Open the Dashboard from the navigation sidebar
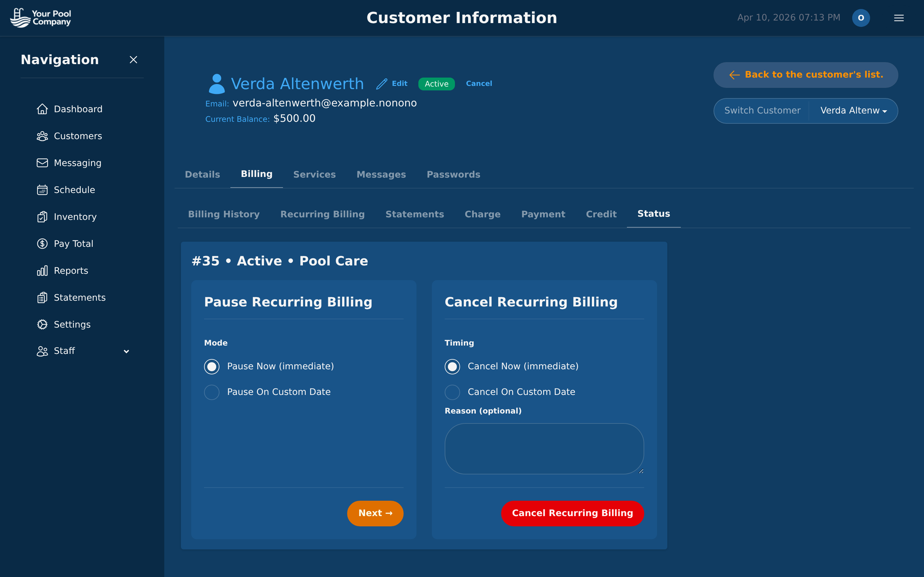The image size is (924, 577). point(78,109)
